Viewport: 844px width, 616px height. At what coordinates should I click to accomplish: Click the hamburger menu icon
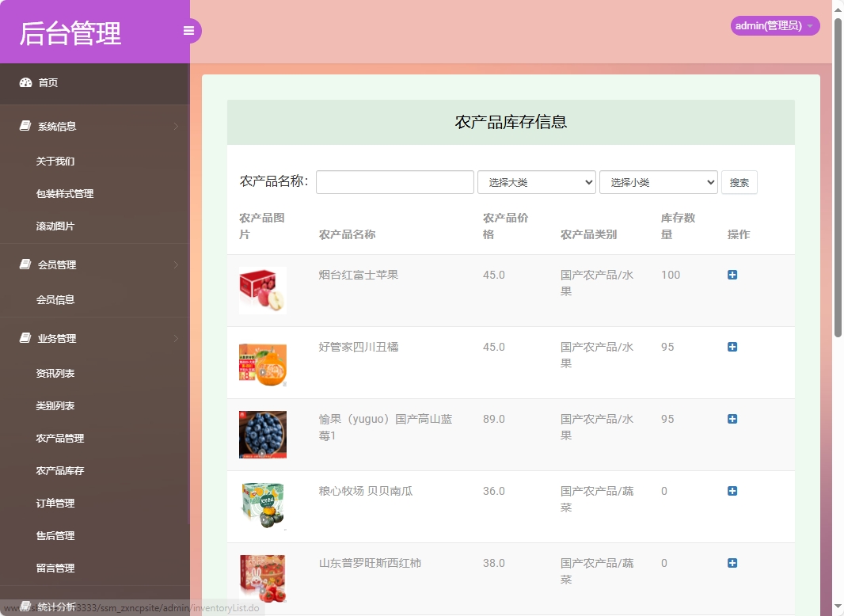tap(188, 30)
